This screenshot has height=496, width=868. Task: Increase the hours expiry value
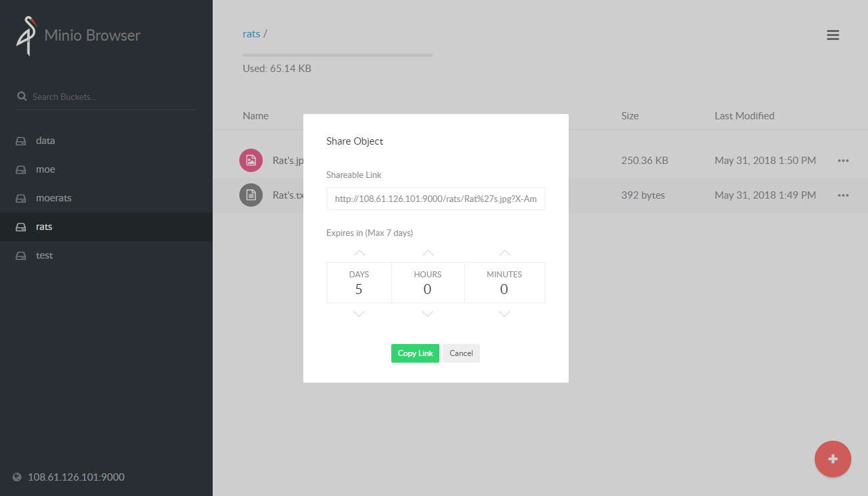pos(428,253)
